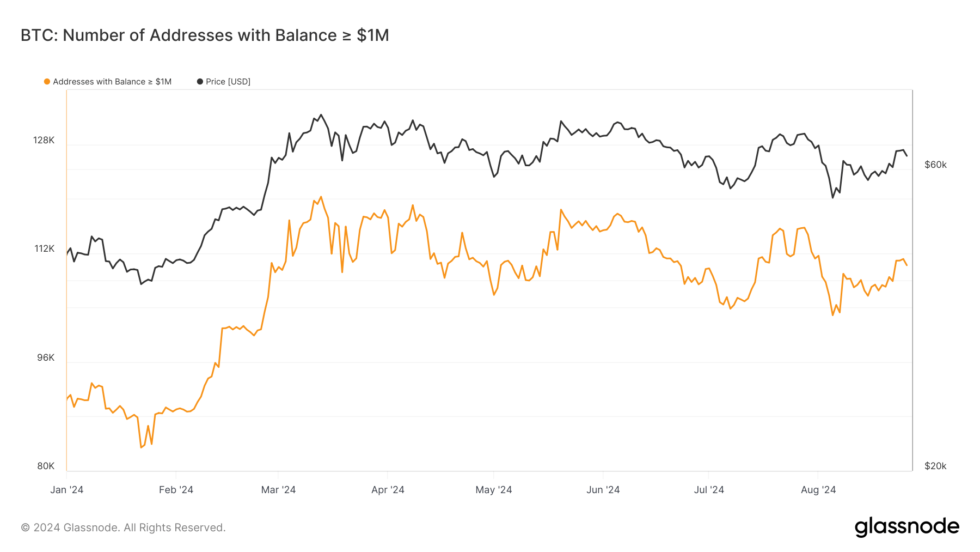
Task: Click the black legend dot for Price
Action: (200, 82)
